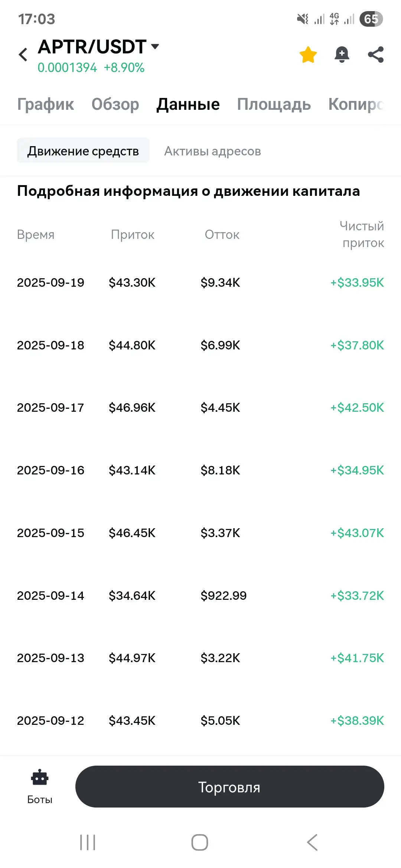Open the Площадь tab
401x868 pixels.
274,104
